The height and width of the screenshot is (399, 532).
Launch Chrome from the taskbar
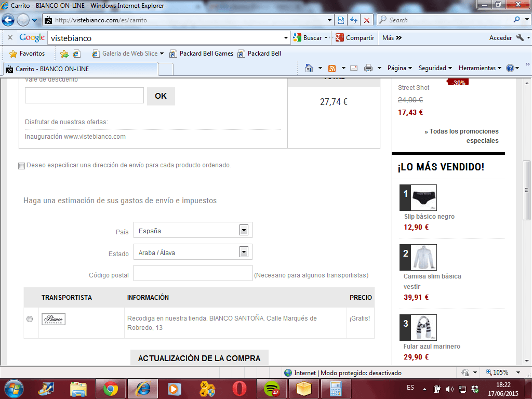pyautogui.click(x=111, y=389)
